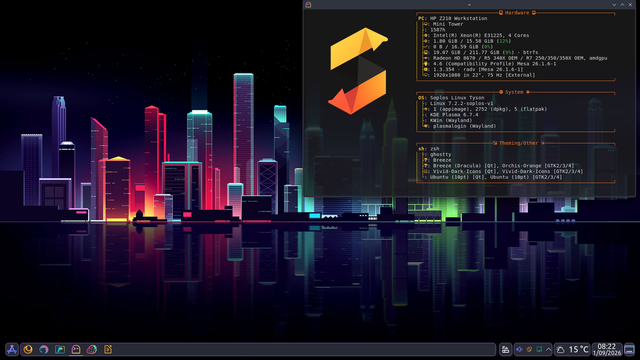Open the application launcher menu
The width and height of the screenshot is (640, 360).
(11, 349)
